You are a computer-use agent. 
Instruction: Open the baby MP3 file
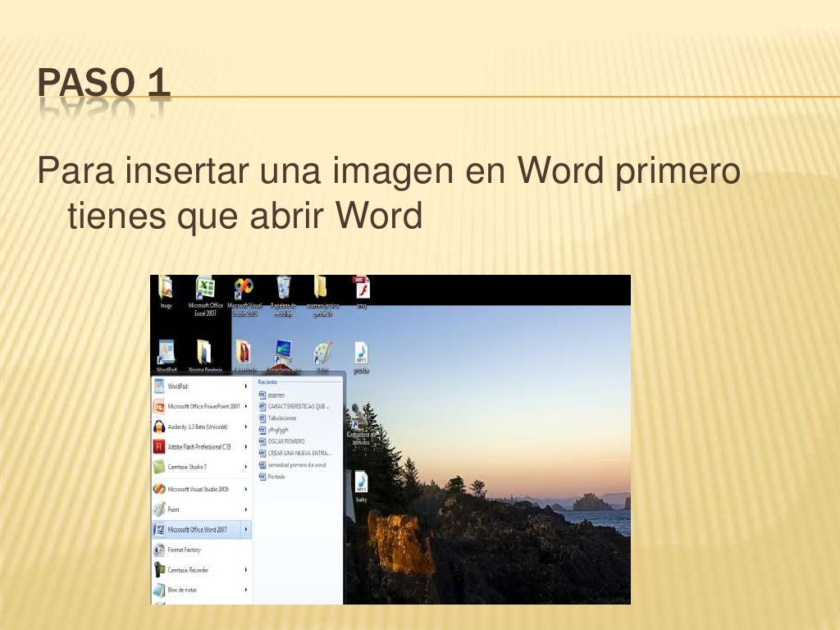coord(362,487)
